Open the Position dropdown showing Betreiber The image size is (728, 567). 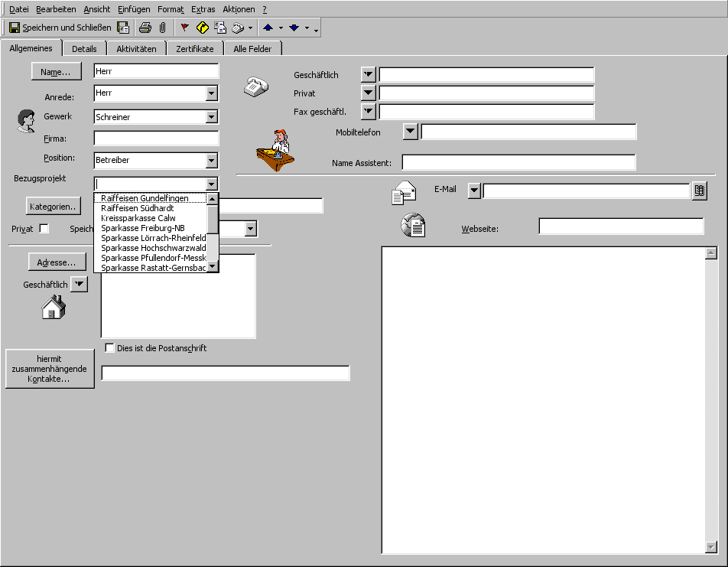coord(212,161)
